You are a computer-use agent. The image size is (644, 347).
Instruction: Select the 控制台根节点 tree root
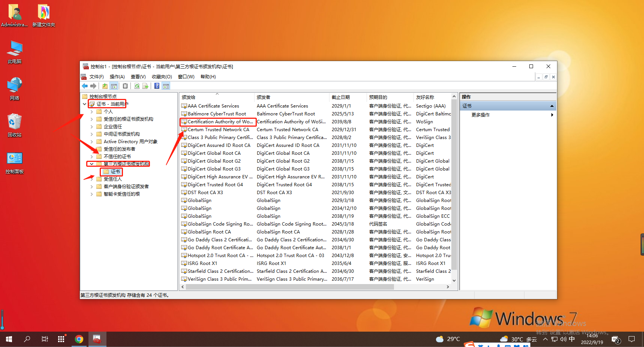(99, 97)
